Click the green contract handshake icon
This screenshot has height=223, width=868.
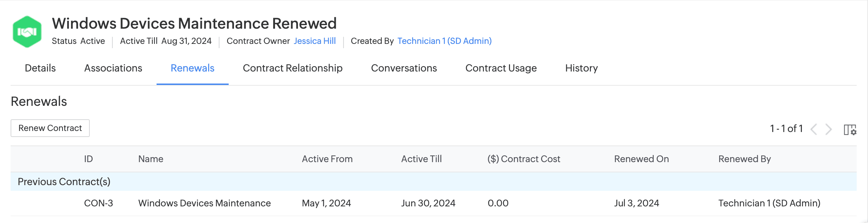27,32
